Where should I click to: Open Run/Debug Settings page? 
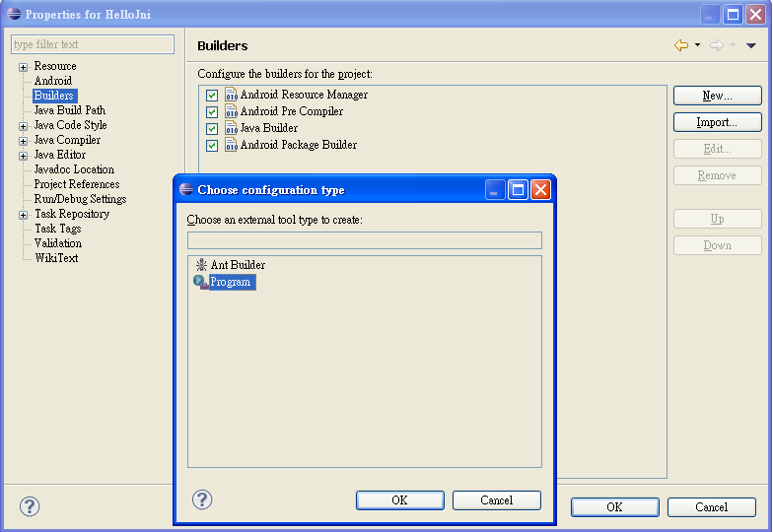[80, 199]
